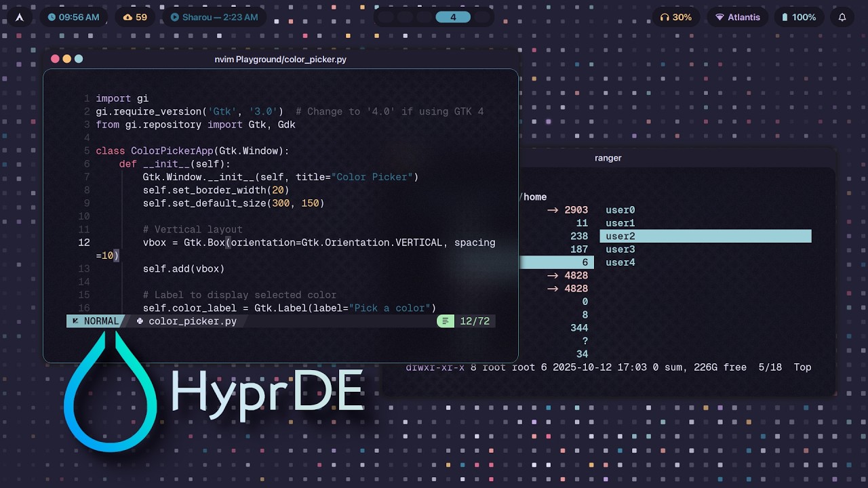This screenshot has width=868, height=488.
Task: Click the 238 size value in ranger
Action: click(579, 236)
